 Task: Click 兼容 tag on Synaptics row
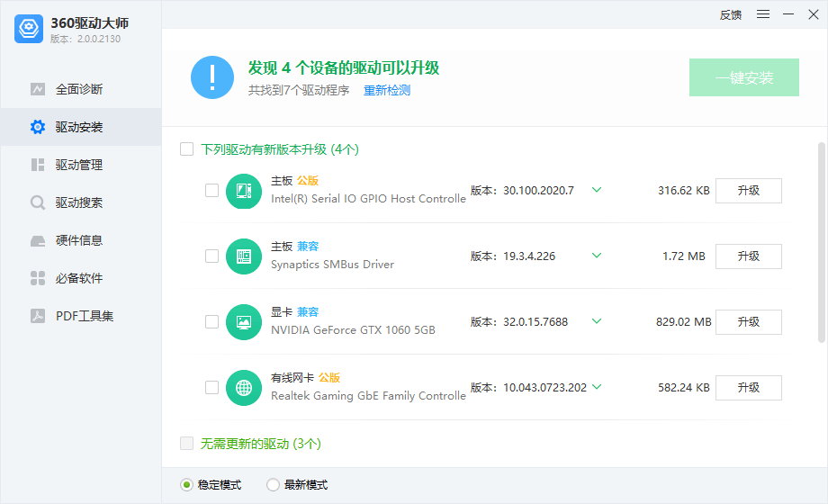[308, 247]
